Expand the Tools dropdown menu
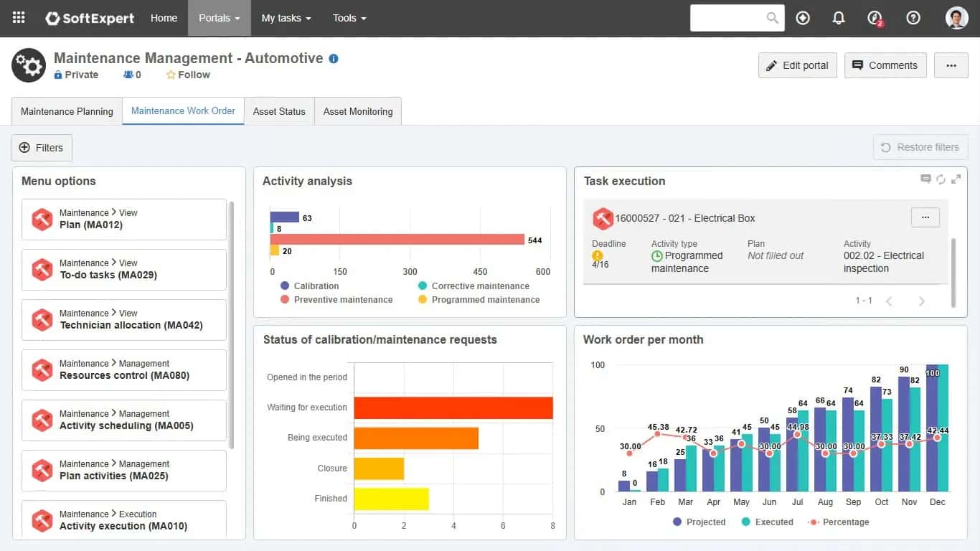Screen dimensions: 980x551 click(349, 18)
